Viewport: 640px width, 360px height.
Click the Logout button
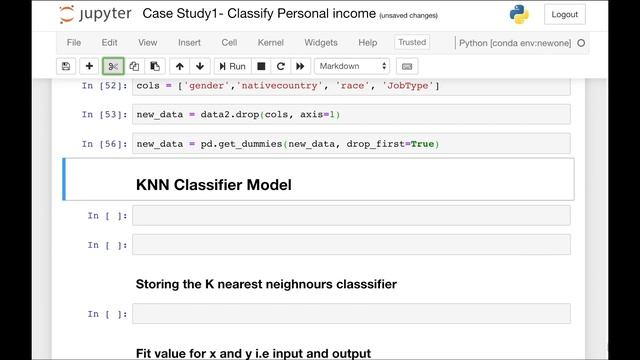[x=564, y=14]
